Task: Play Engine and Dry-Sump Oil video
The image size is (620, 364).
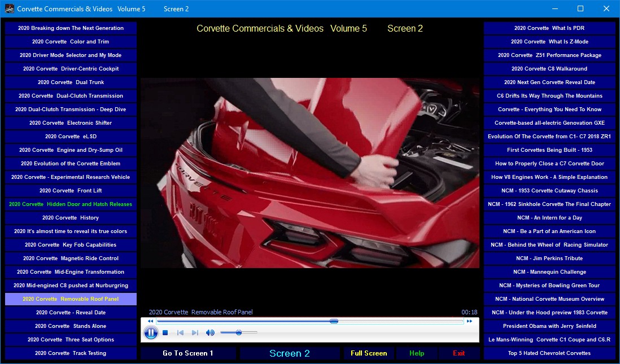Action: [71, 150]
